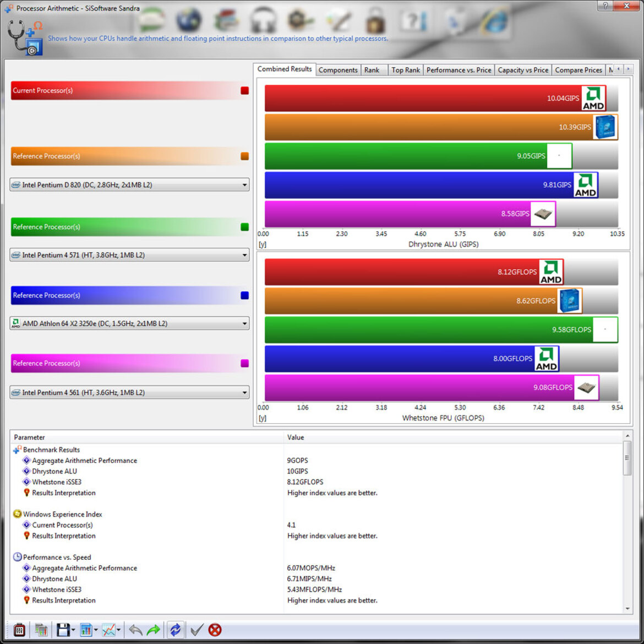Click the Benchmark Results section icon
This screenshot has height=644, width=644.
pos(17,450)
